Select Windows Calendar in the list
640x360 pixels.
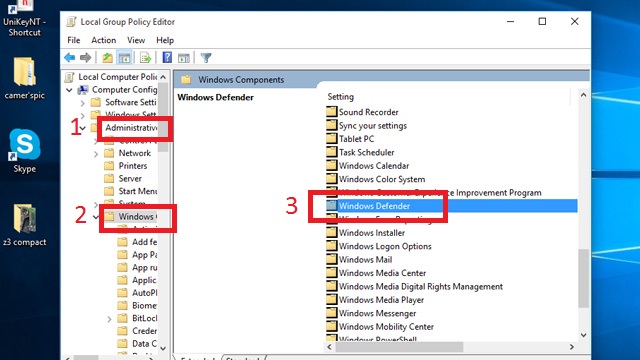click(x=374, y=166)
